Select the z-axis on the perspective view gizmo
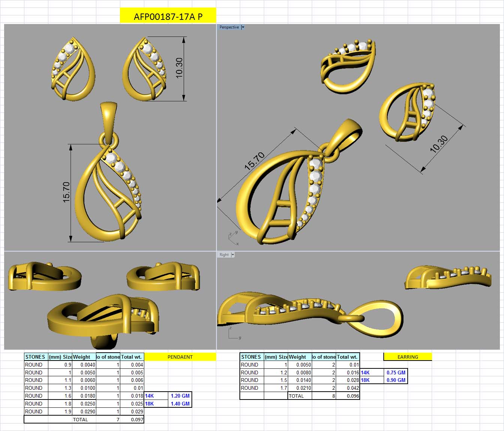Image resolution: width=504 pixels, height=431 pixels. 231,234
